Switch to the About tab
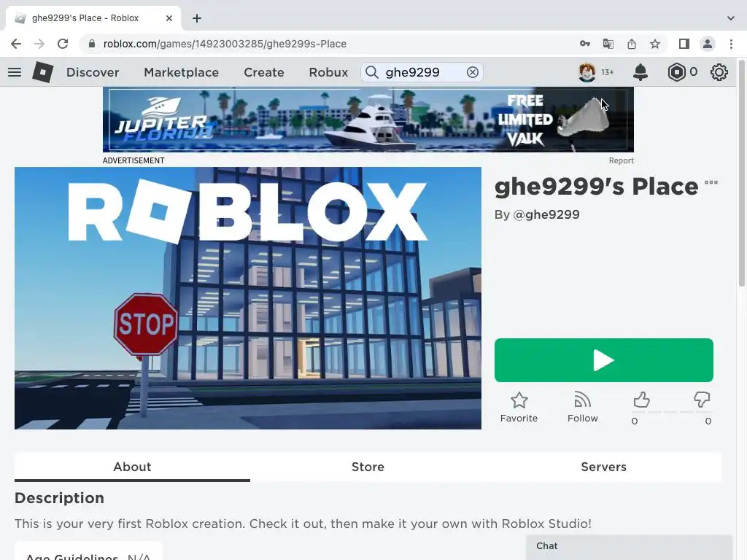 [132, 467]
